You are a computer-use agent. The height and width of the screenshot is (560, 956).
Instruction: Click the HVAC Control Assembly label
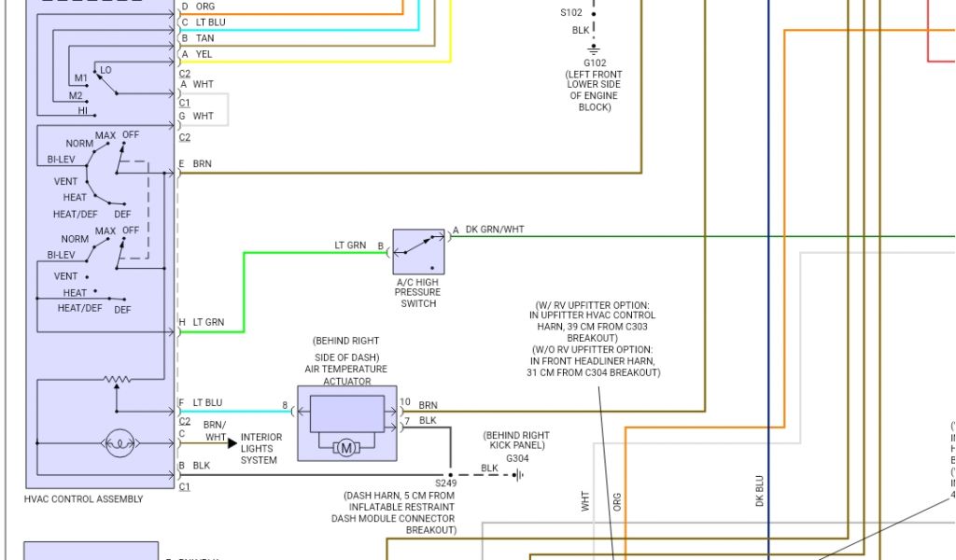(x=84, y=499)
